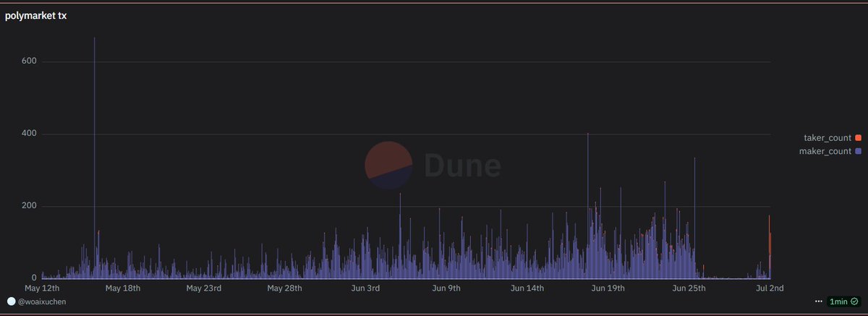Click the Jun 3rd x-axis label

click(365, 288)
